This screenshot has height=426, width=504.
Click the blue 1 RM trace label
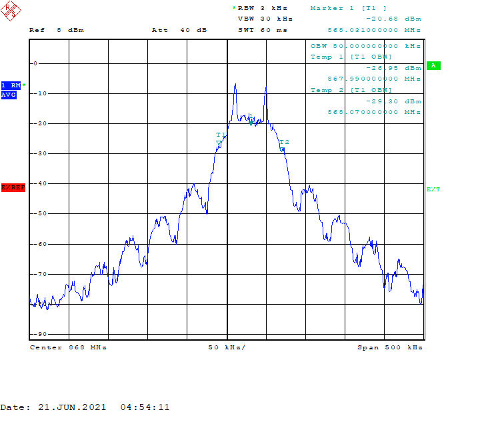(11, 85)
